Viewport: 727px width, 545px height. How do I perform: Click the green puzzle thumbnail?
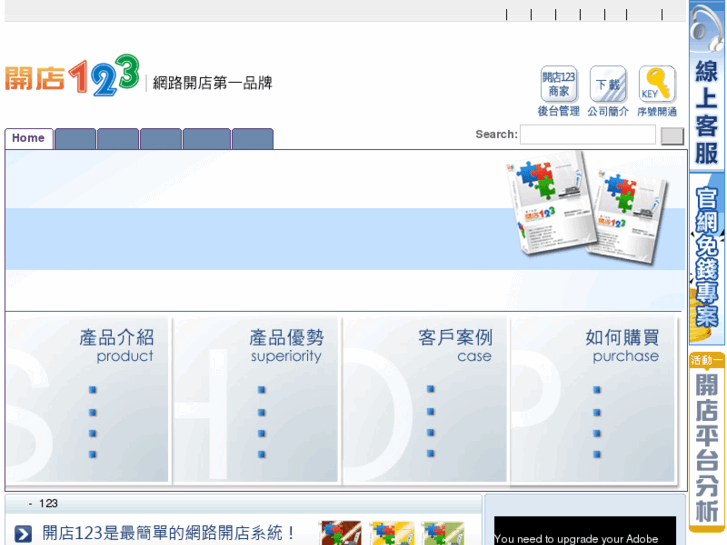pos(443,533)
